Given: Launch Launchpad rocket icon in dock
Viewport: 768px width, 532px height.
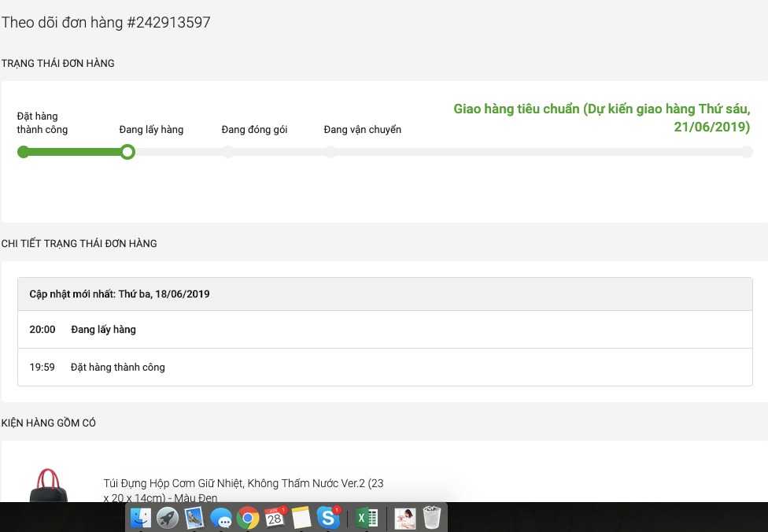Looking at the screenshot, I should click(x=168, y=517).
